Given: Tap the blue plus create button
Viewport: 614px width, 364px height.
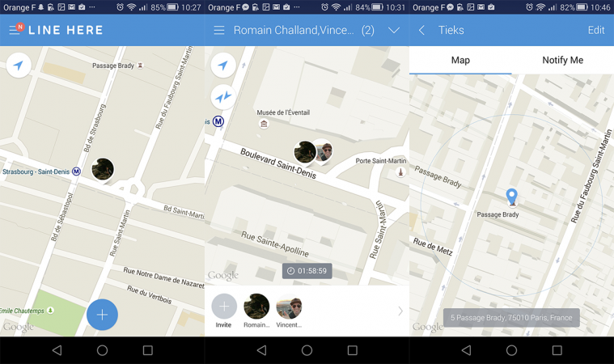Looking at the screenshot, I should [102, 315].
